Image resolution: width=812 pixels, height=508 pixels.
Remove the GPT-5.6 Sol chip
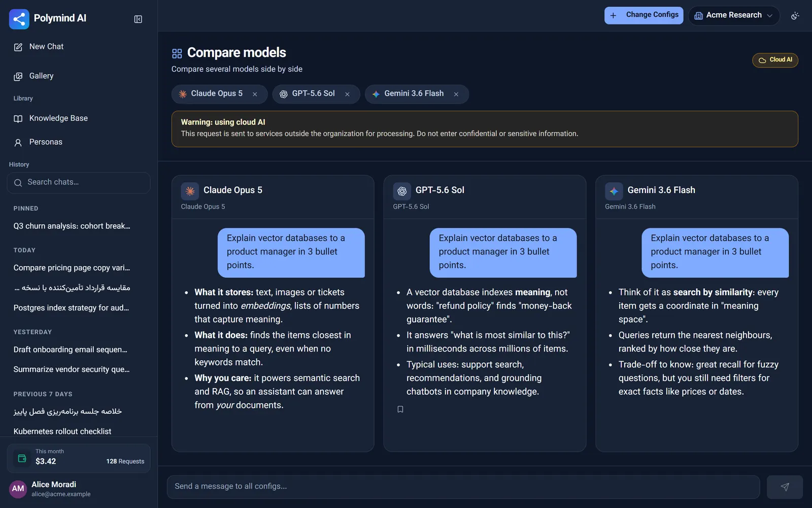(348, 94)
